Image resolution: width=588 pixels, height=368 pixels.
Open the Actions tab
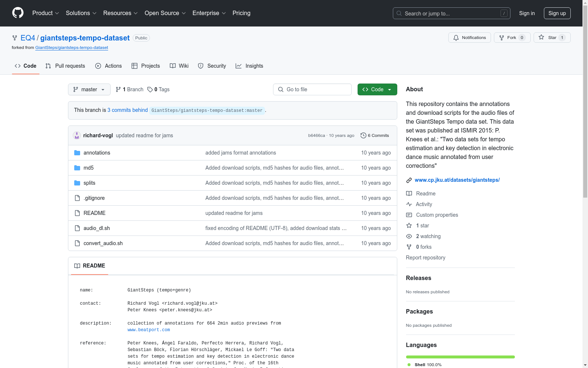pos(108,66)
